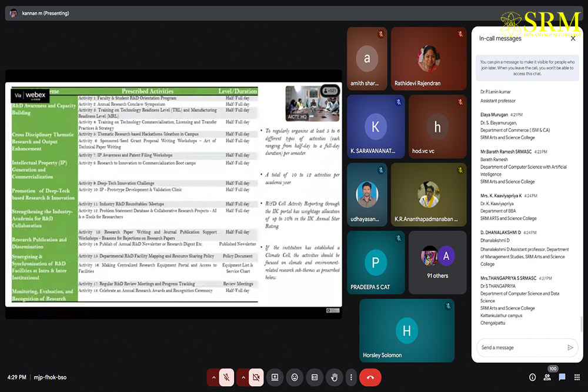Select Rathidevi Rajendran's video tile
Image resolution: width=588 pixels, height=392 pixels.
pyautogui.click(x=429, y=58)
